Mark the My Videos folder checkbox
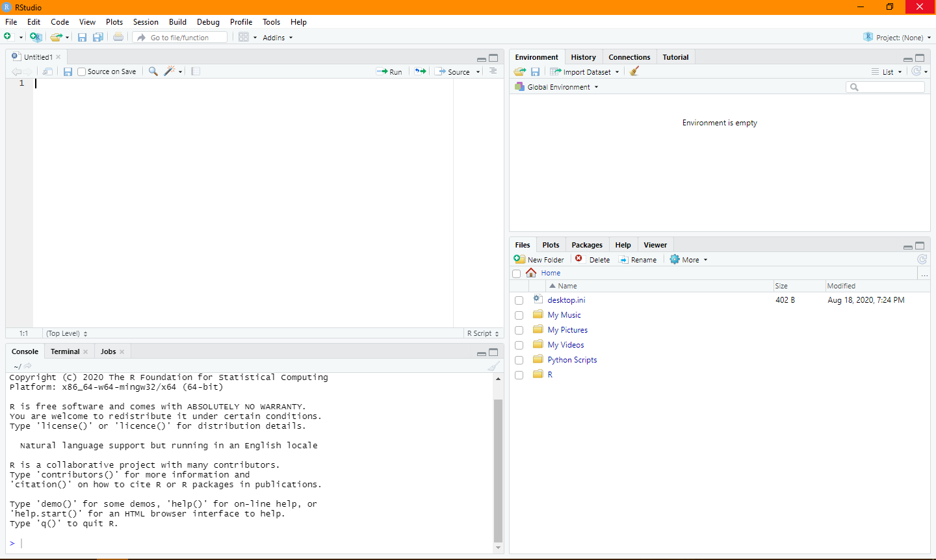 519,345
